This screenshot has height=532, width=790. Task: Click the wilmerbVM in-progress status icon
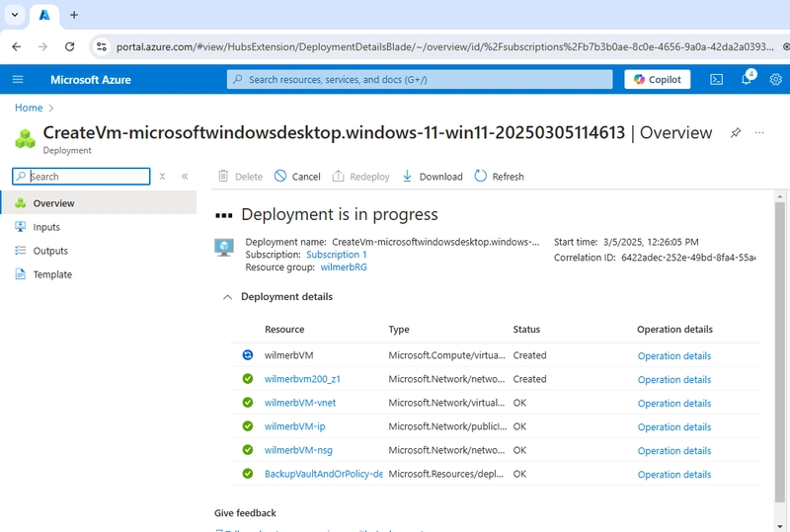tap(248, 355)
